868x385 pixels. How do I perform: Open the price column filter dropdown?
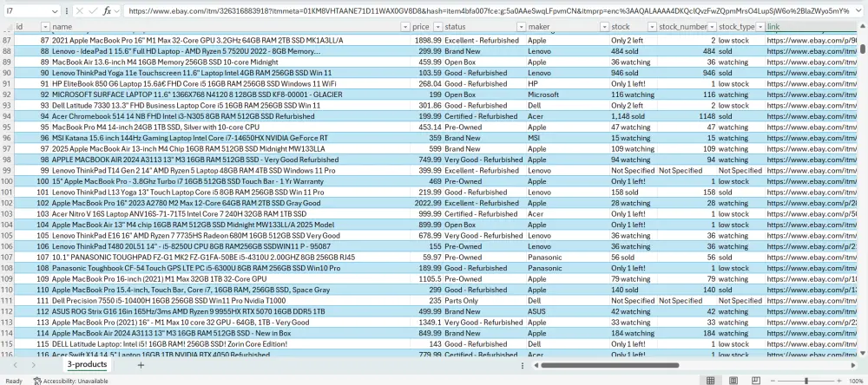(x=437, y=27)
